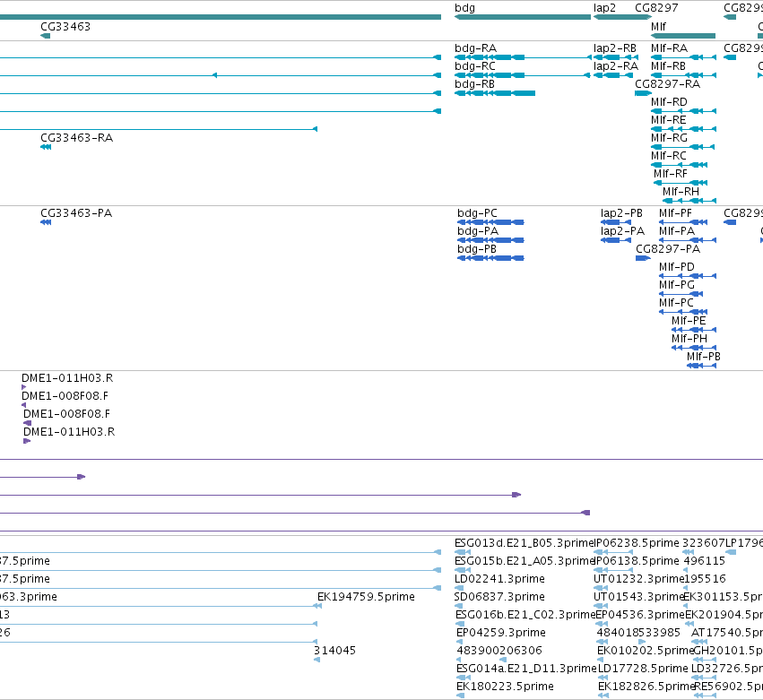Click the bdg gene label

(464, 8)
